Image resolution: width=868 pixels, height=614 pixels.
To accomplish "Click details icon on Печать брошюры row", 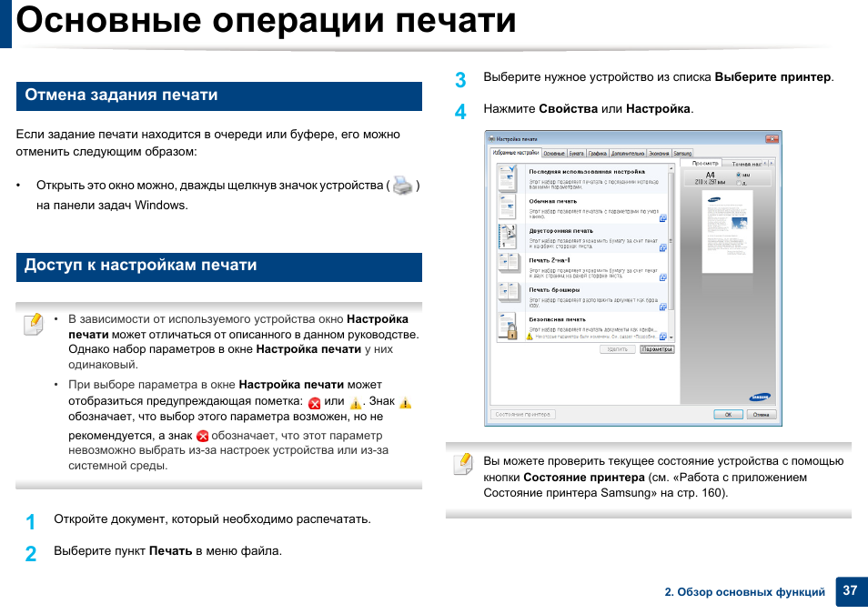I will [662, 307].
